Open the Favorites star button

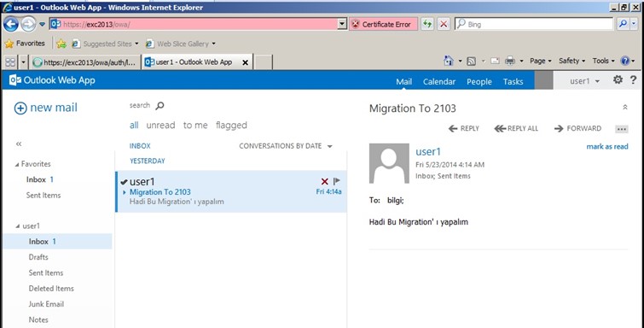point(25,44)
